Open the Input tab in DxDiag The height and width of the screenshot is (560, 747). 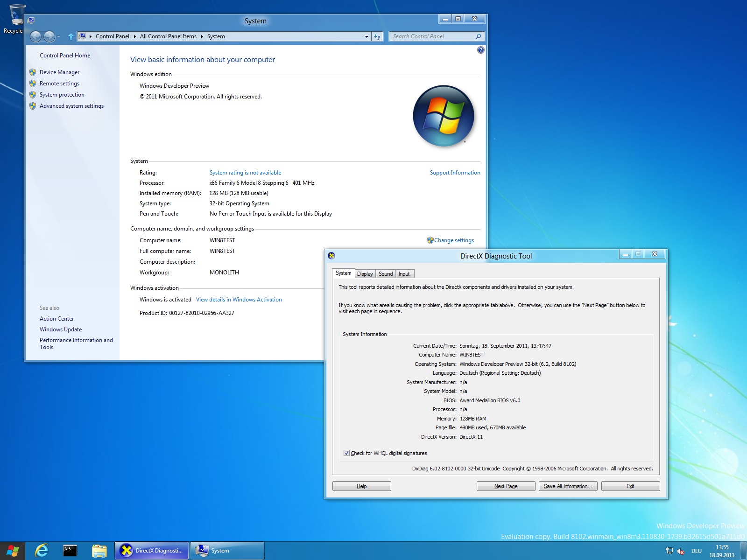[x=404, y=274]
